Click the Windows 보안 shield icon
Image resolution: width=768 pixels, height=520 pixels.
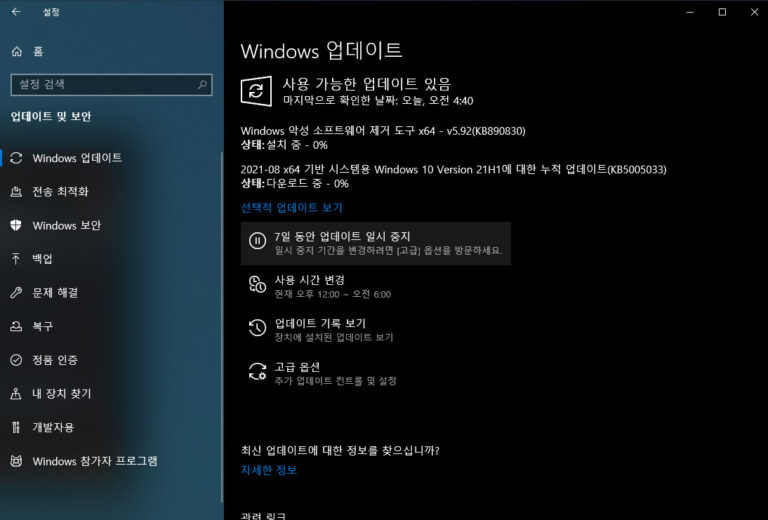click(x=16, y=225)
